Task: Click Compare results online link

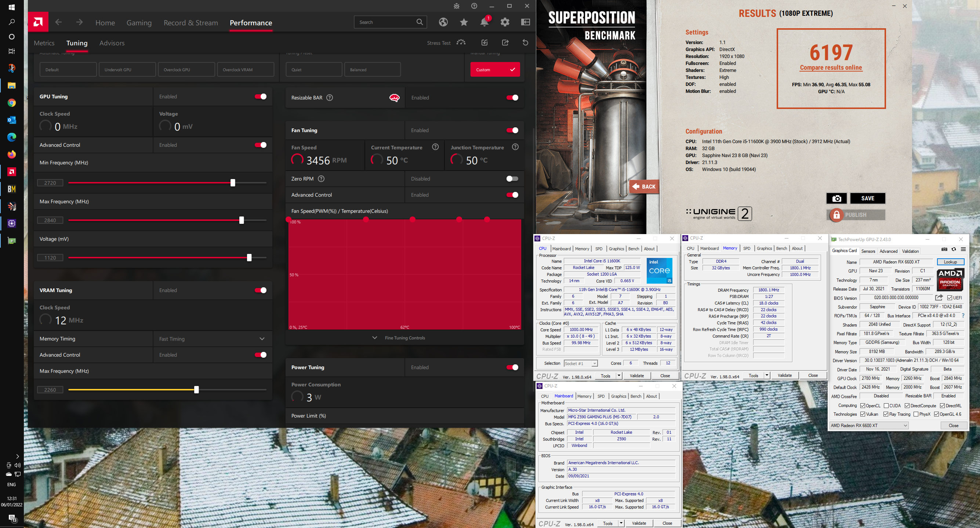Action: tap(831, 68)
